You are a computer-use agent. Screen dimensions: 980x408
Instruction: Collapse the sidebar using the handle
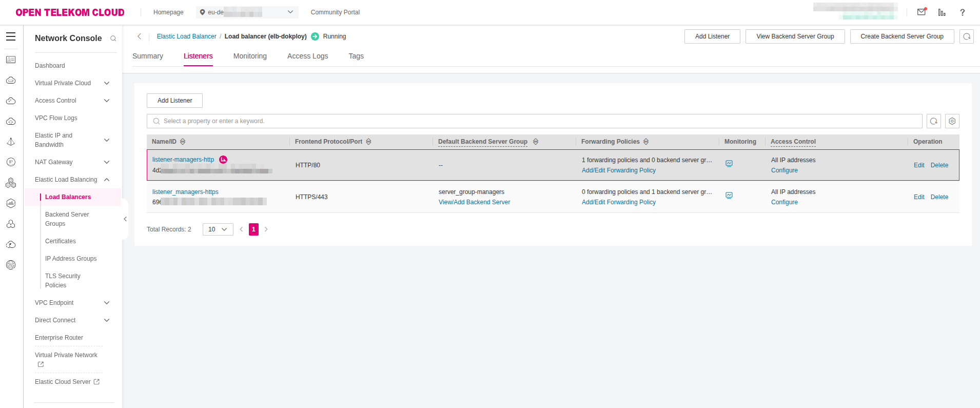click(125, 219)
